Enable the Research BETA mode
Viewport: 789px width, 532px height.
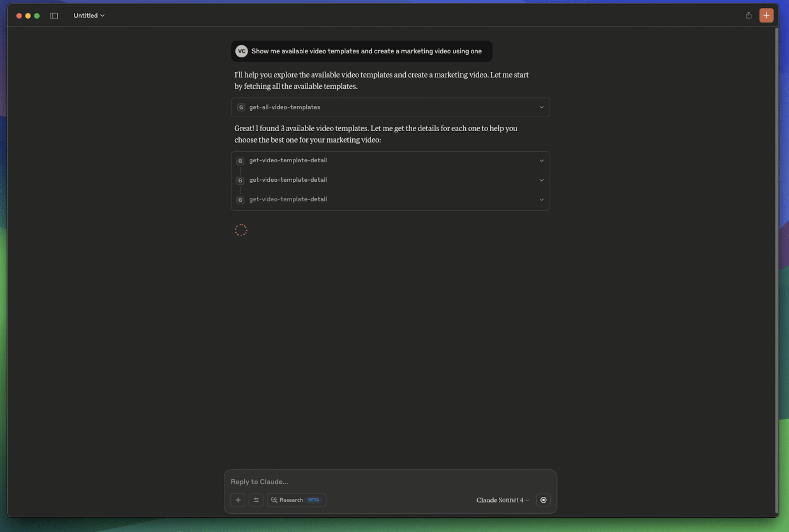[296, 500]
